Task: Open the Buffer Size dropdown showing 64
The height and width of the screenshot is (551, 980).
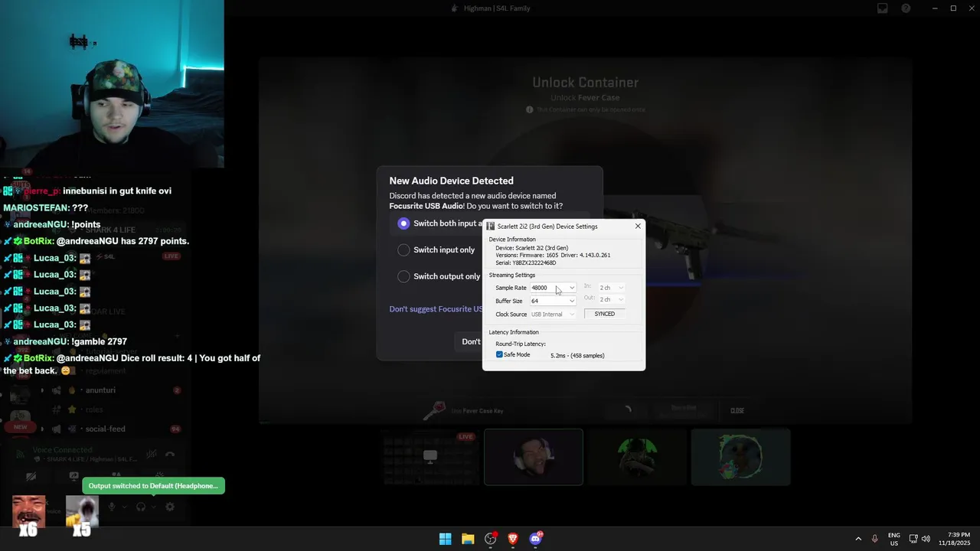Action: (553, 301)
